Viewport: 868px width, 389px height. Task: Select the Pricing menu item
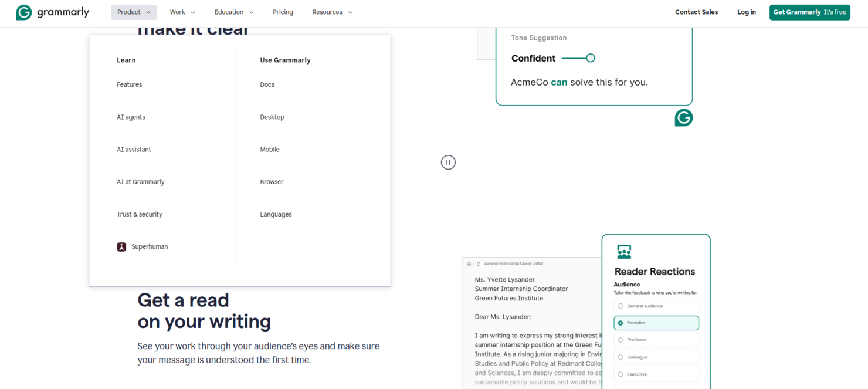pos(283,12)
